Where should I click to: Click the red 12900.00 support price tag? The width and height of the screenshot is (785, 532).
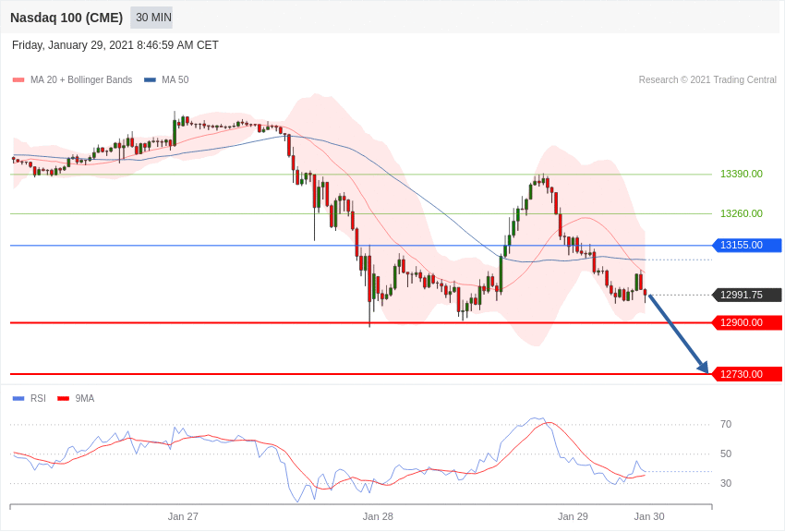(746, 323)
